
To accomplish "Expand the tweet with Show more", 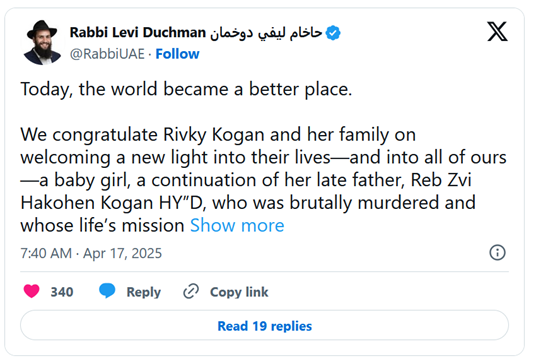I will pyautogui.click(x=237, y=226).
